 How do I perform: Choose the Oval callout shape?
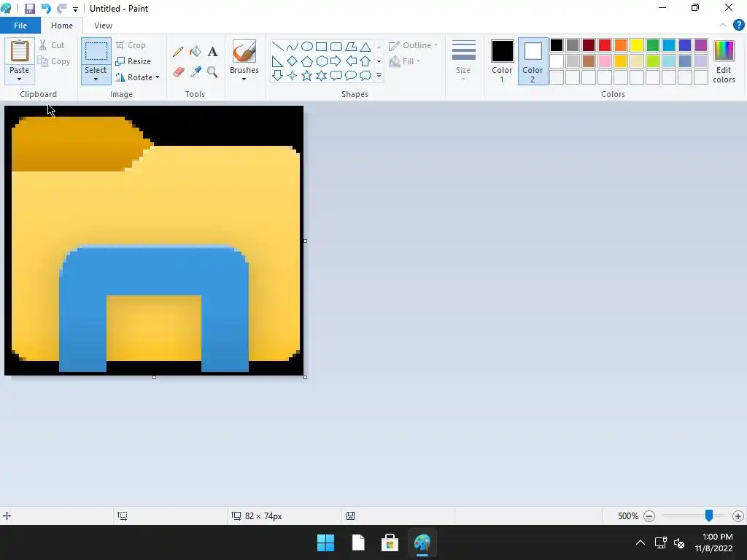[x=351, y=75]
